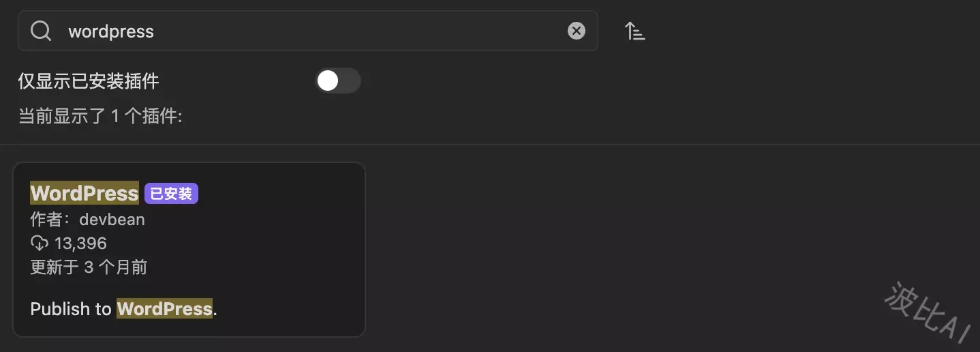Click the "Publish to" description text

coord(71,309)
